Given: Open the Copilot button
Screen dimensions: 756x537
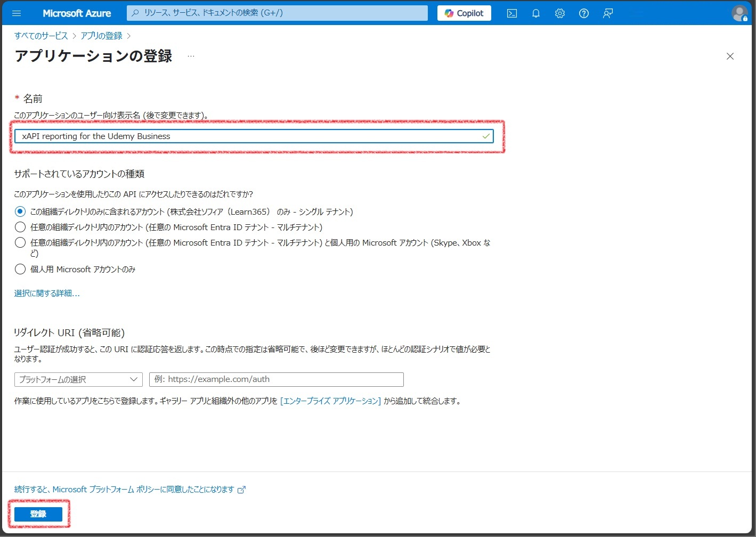Looking at the screenshot, I should click(x=464, y=13).
